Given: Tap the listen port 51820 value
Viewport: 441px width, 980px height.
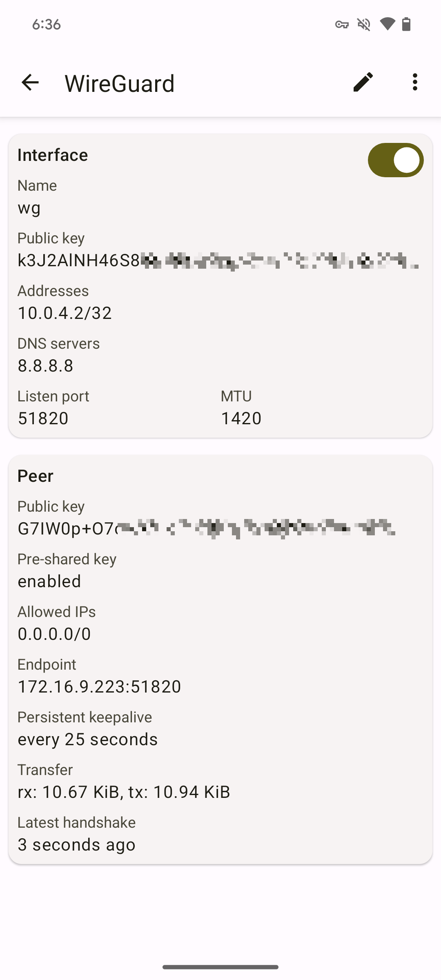Looking at the screenshot, I should (x=43, y=419).
